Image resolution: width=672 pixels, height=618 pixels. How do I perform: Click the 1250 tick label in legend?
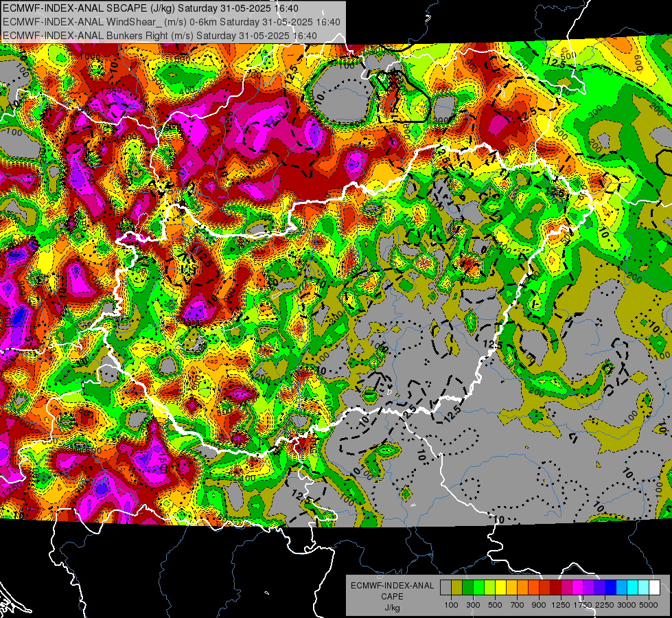click(561, 605)
